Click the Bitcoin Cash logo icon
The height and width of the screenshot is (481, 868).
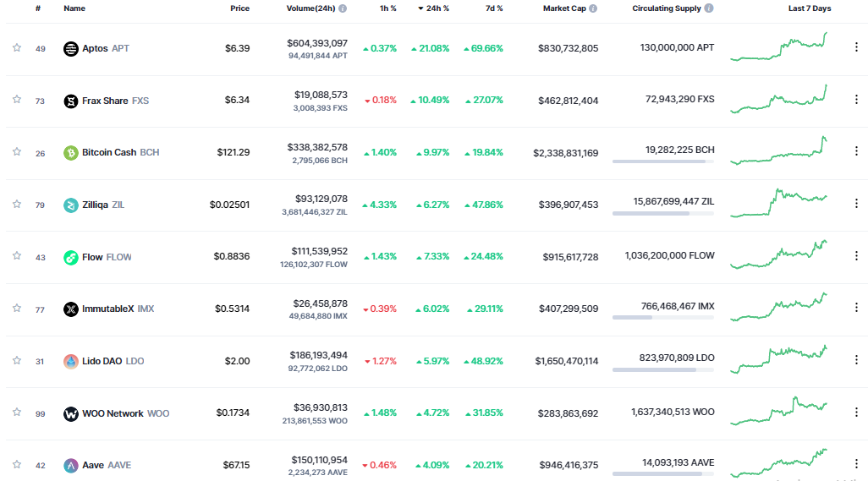click(71, 153)
